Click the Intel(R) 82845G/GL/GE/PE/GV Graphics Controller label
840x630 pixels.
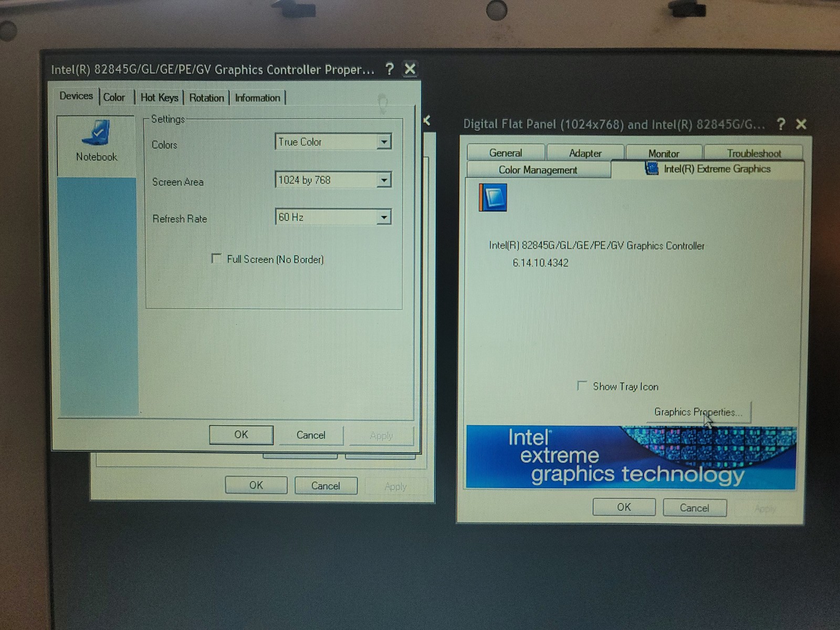click(x=596, y=246)
